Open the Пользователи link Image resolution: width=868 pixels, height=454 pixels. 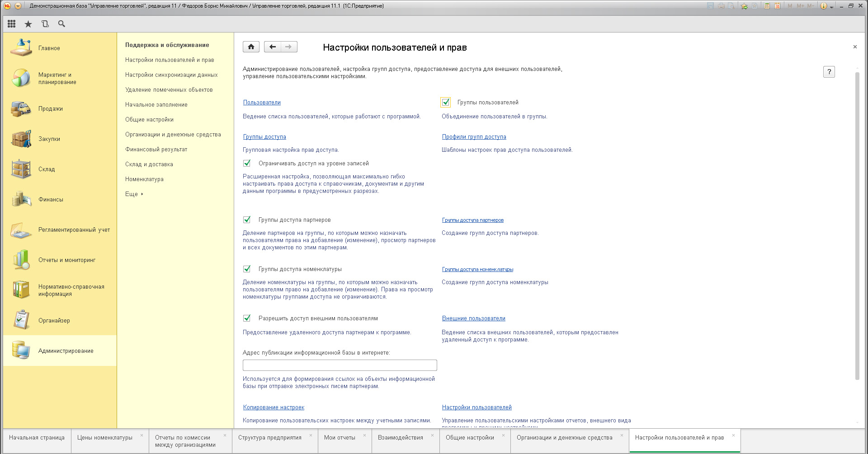point(262,103)
